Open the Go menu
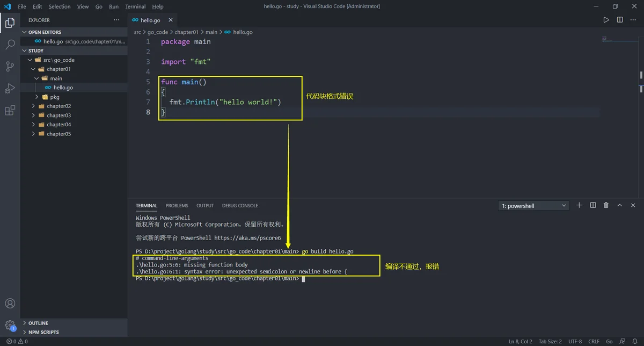This screenshot has width=644, height=346. point(99,6)
